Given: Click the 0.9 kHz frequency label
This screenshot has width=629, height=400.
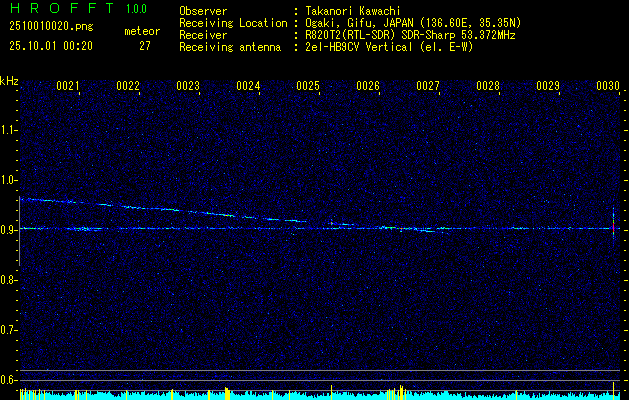Looking at the screenshot, I should click(x=8, y=230).
